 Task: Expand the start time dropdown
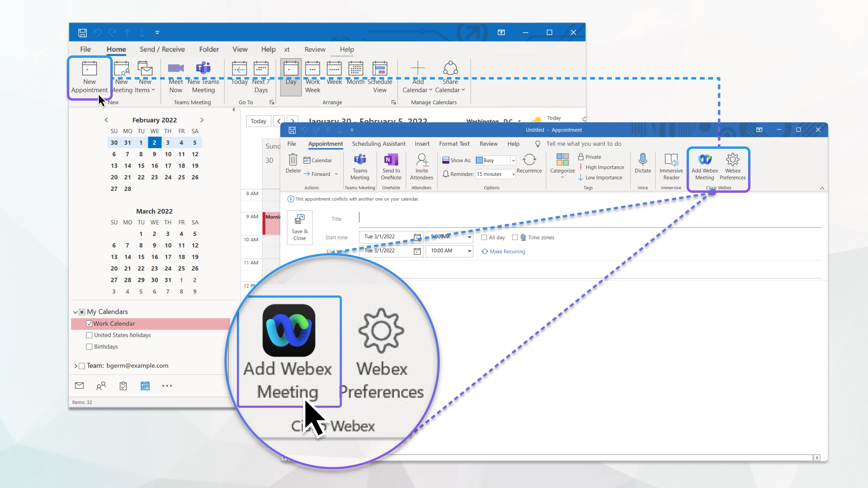(470, 237)
